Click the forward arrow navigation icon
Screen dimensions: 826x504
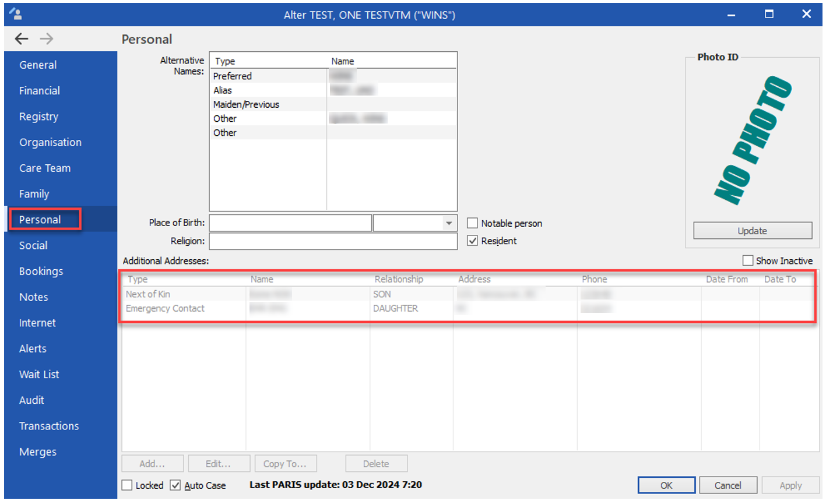tap(47, 39)
